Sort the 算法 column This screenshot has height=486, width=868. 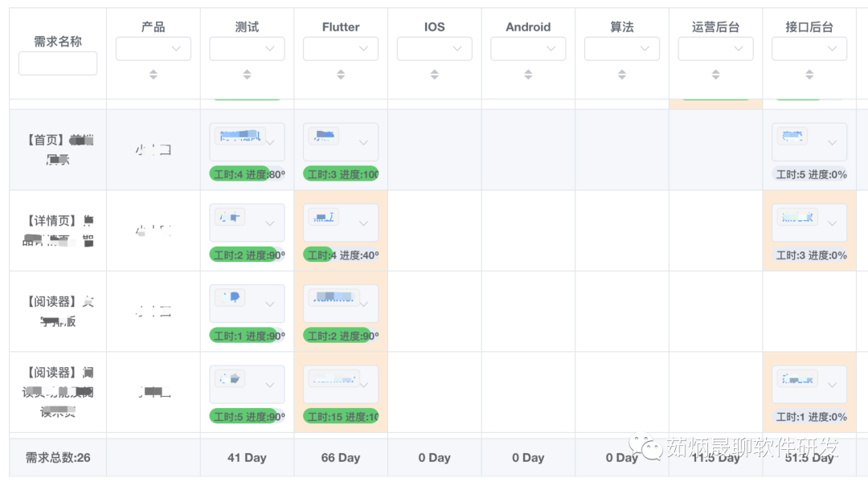(x=622, y=75)
